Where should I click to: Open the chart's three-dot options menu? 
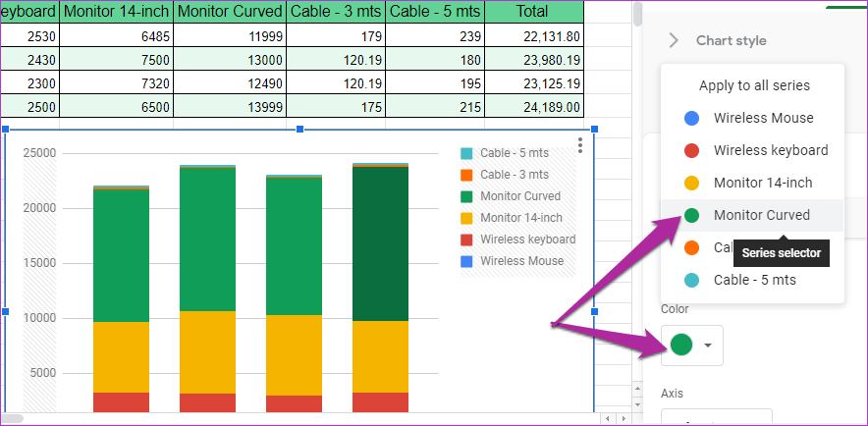[581, 145]
